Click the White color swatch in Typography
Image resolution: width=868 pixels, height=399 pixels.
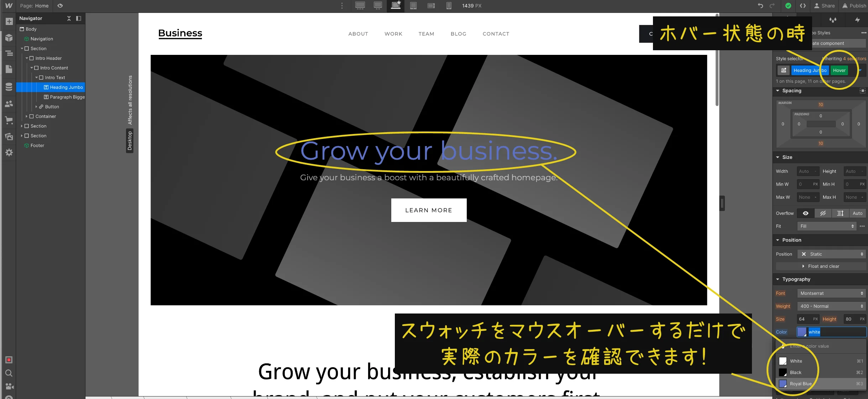783,361
